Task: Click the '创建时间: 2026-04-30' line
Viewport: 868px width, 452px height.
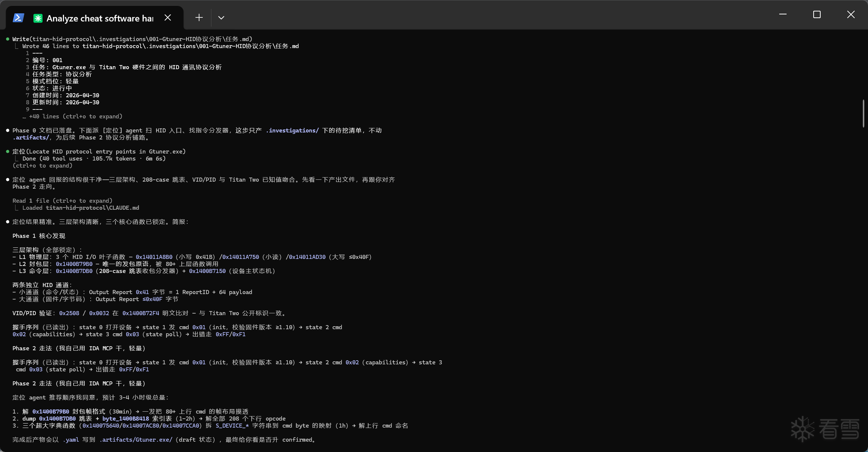Action: pos(66,95)
